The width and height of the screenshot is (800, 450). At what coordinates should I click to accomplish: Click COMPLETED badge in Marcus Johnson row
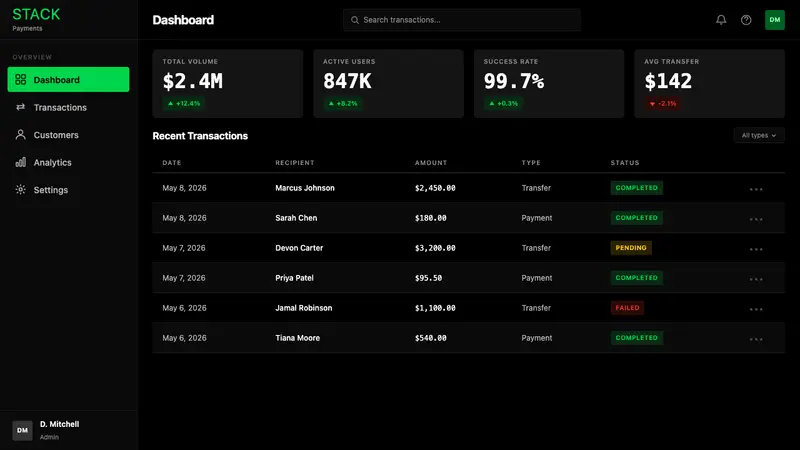coord(637,188)
